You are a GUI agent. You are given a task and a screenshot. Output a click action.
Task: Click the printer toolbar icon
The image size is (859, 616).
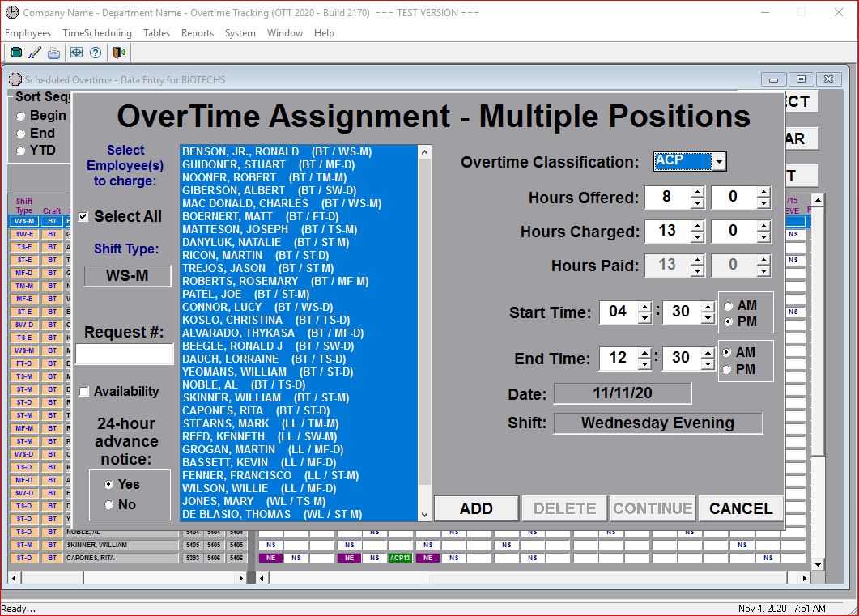pyautogui.click(x=53, y=53)
